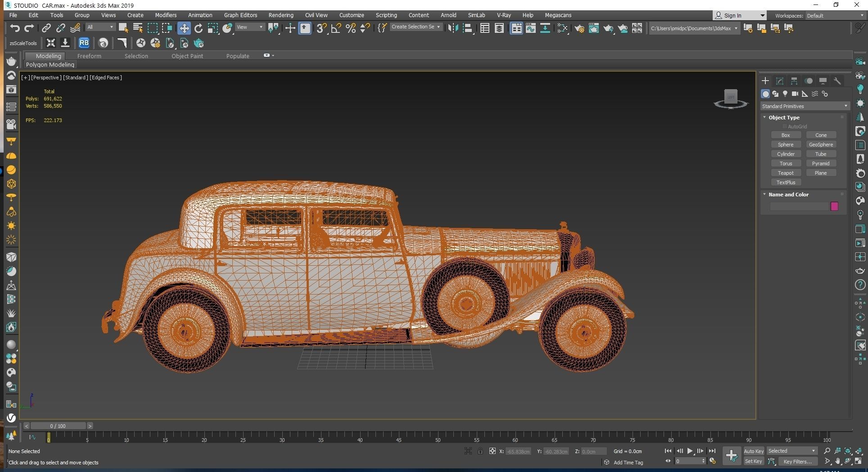Click the magenta object color swatch
The height and width of the screenshot is (472, 868).
point(834,206)
